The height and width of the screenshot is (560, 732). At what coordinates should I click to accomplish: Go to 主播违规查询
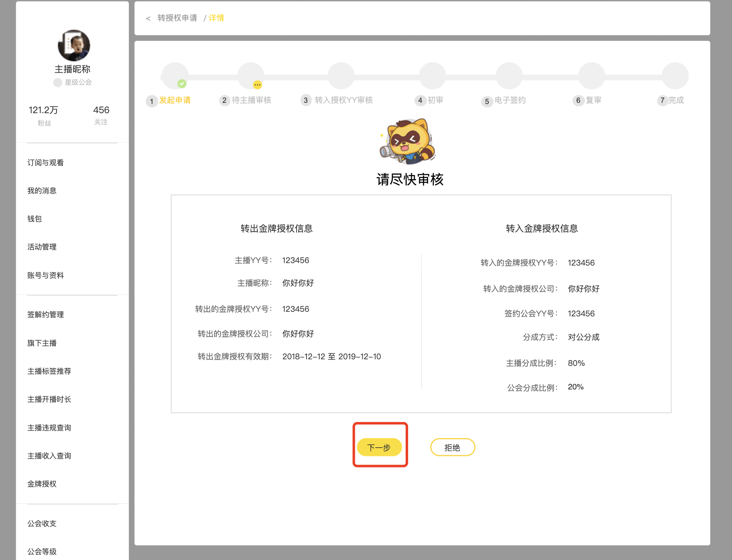point(49,428)
